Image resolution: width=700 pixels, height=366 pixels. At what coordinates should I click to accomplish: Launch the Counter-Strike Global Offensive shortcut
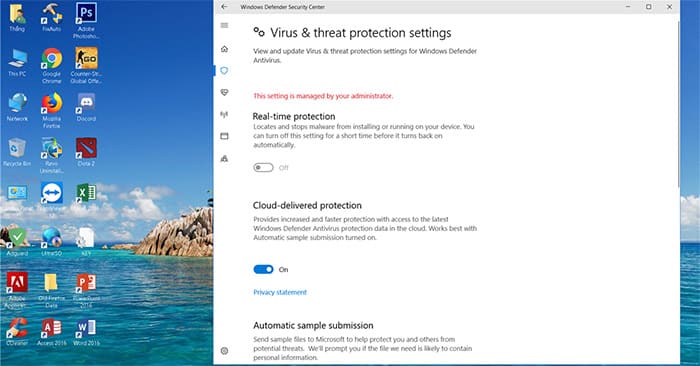(x=86, y=66)
